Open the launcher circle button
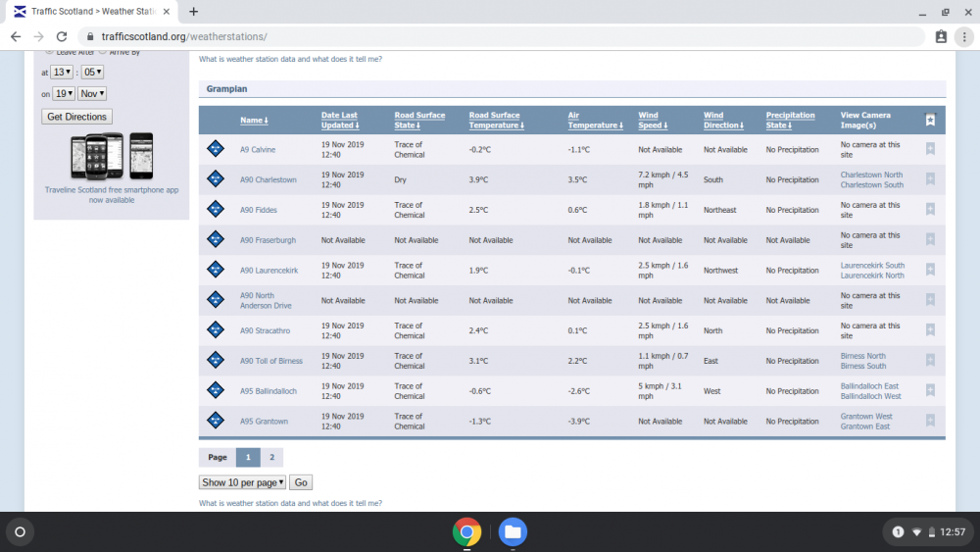The image size is (980, 552). (x=20, y=532)
